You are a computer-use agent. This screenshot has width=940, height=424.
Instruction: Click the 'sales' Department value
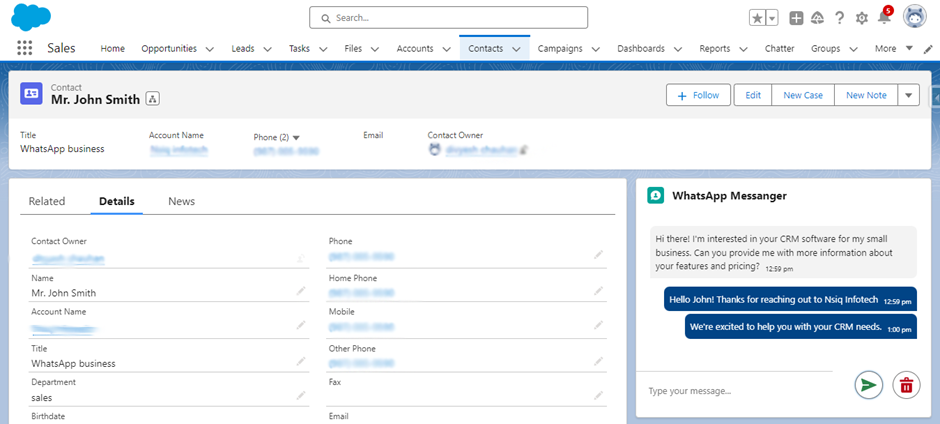click(x=42, y=397)
